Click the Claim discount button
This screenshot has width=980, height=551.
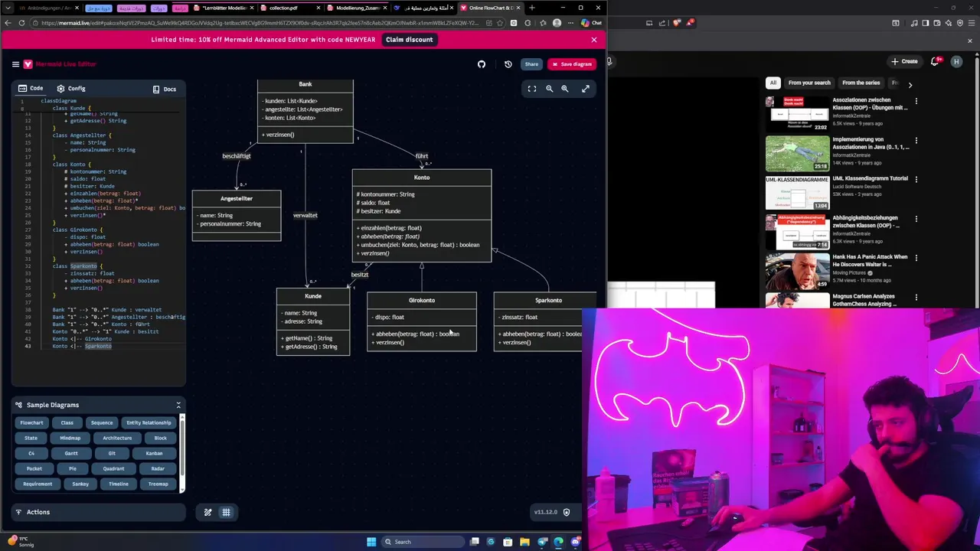pos(409,40)
